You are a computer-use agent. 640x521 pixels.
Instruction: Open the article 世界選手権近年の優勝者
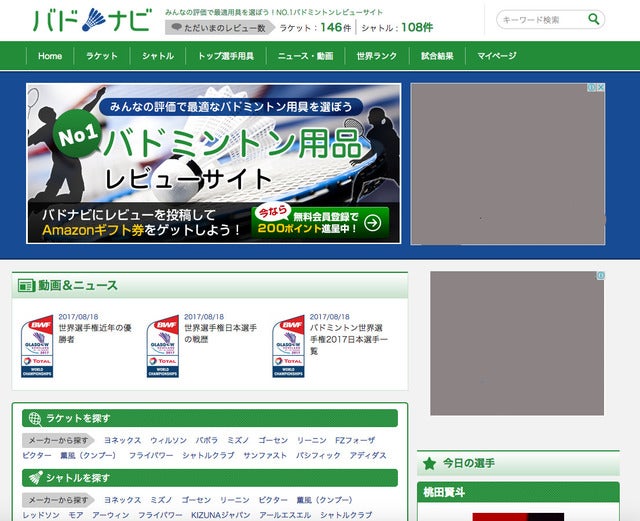point(95,334)
